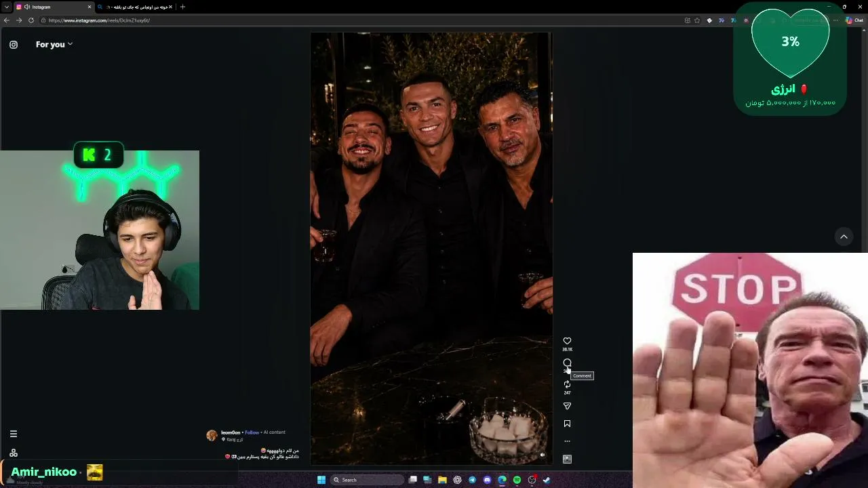Jump to the previous reel with the up arrow
868x488 pixels.
coord(844,237)
